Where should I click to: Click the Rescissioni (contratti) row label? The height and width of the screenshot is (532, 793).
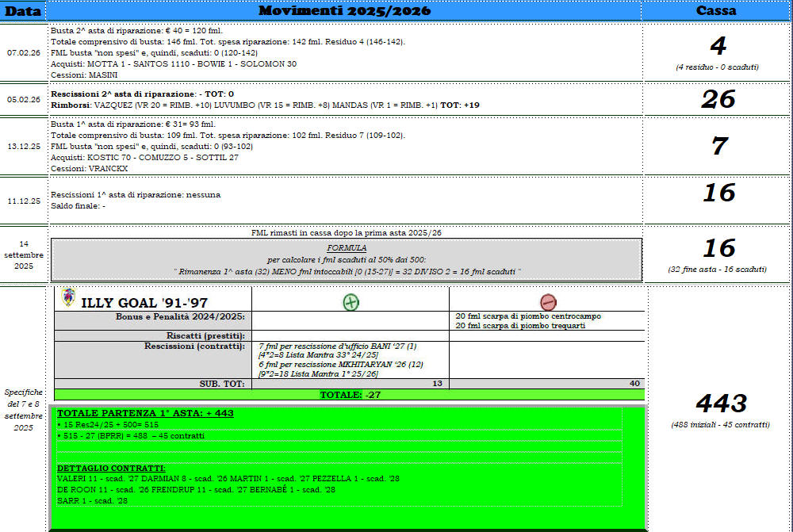click(194, 346)
